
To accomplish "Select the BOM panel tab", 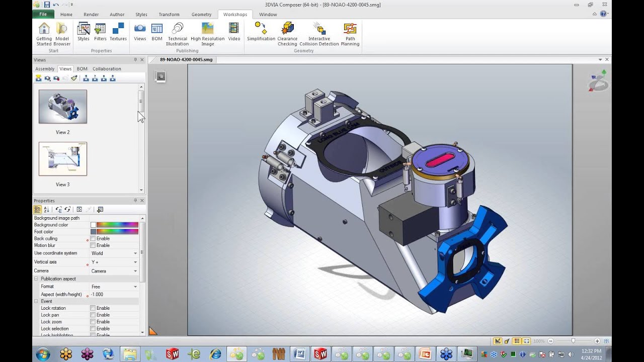I will pos(82,69).
